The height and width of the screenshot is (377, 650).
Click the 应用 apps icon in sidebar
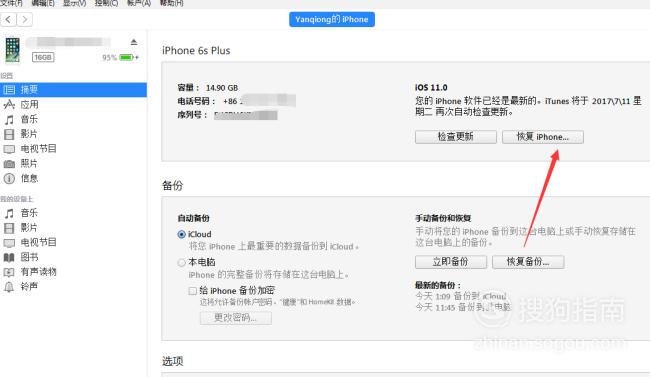pos(9,105)
